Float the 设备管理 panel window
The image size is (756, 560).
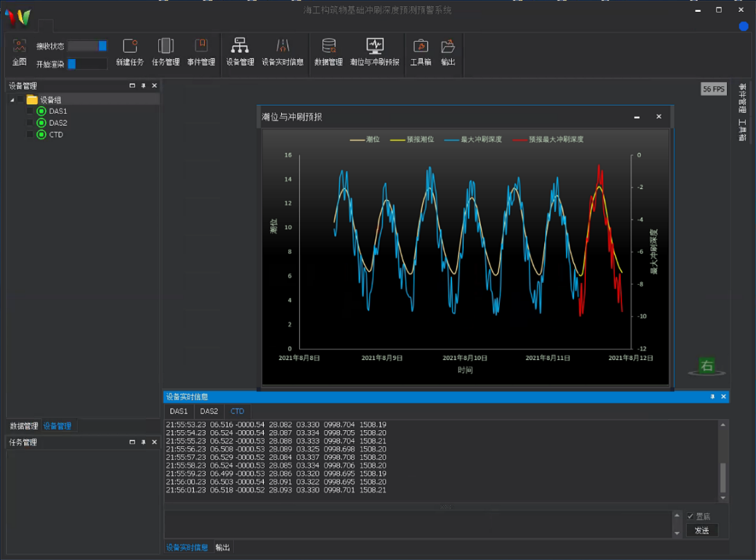132,85
